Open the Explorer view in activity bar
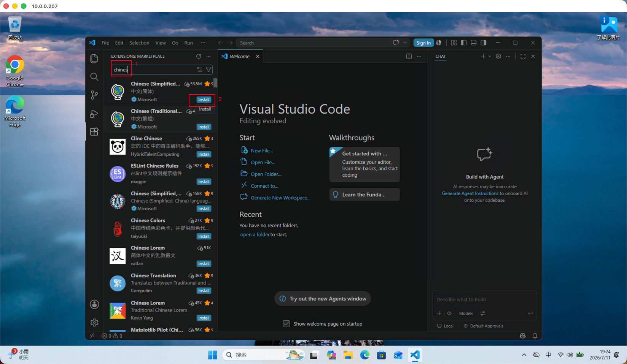Viewport: 627px width, 364px height. click(x=94, y=59)
